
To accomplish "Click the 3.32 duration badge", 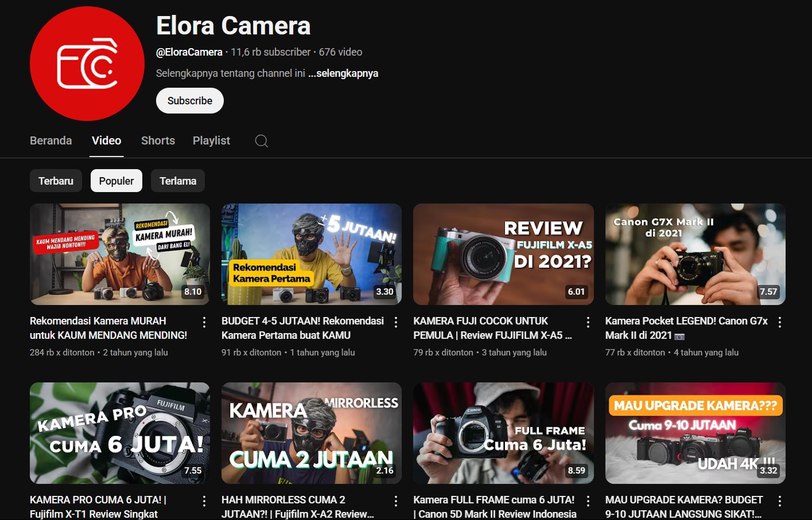I will pos(768,471).
